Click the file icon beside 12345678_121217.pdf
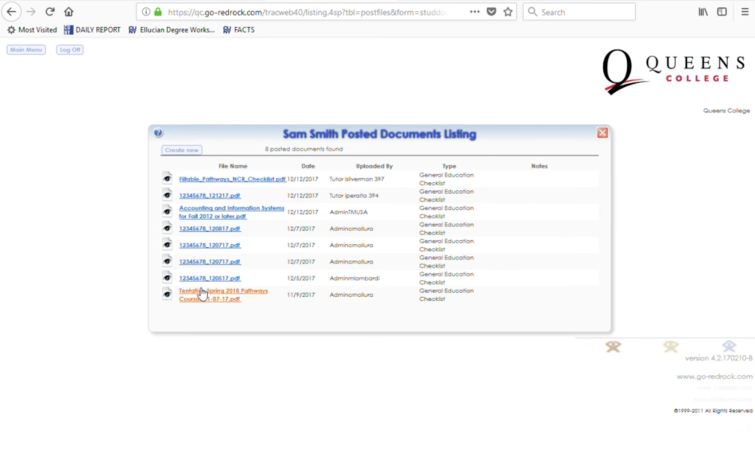Screen dimensions: 755x450 pos(167,195)
